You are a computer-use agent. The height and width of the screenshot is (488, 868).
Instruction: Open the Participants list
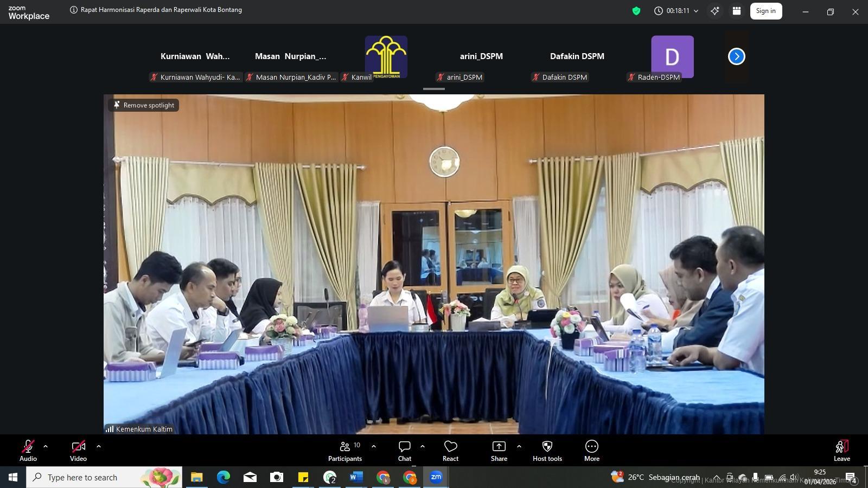(x=345, y=450)
